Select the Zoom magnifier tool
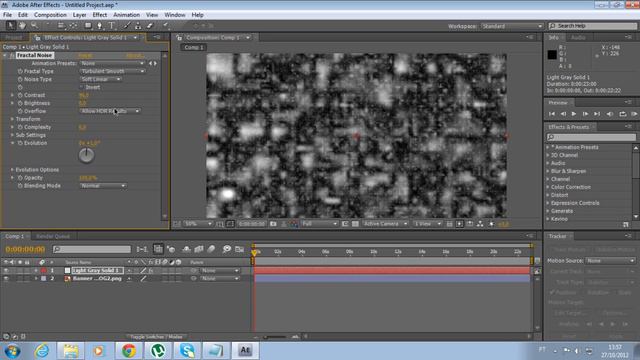This screenshot has width=640, height=360. [34, 26]
